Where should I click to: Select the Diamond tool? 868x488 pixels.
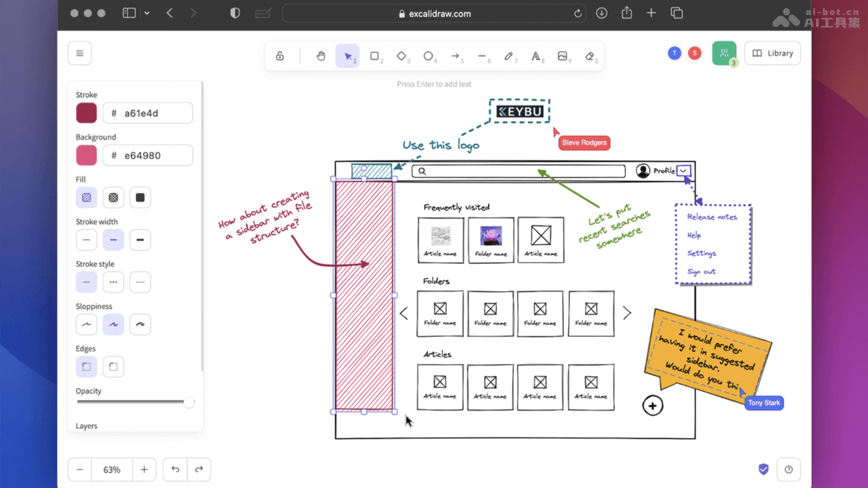pyautogui.click(x=403, y=56)
